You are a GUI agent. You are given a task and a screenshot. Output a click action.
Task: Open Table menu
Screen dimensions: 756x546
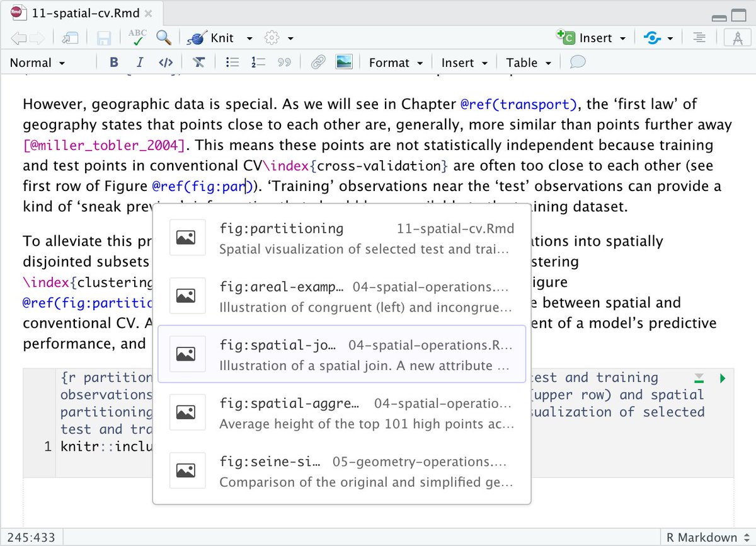529,62
